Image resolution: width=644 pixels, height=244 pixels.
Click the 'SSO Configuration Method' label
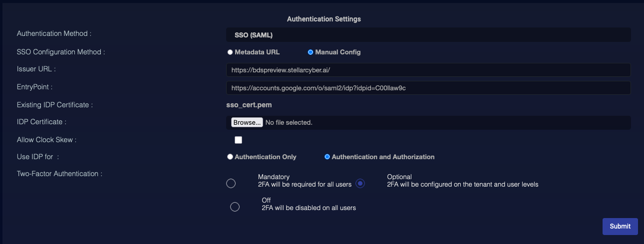pos(61,52)
